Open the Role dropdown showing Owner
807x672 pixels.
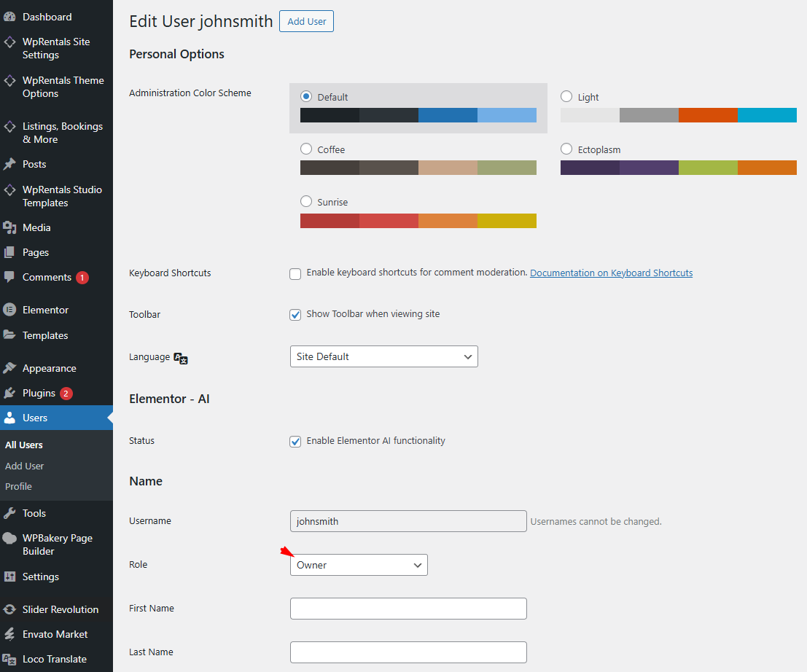pyautogui.click(x=359, y=565)
